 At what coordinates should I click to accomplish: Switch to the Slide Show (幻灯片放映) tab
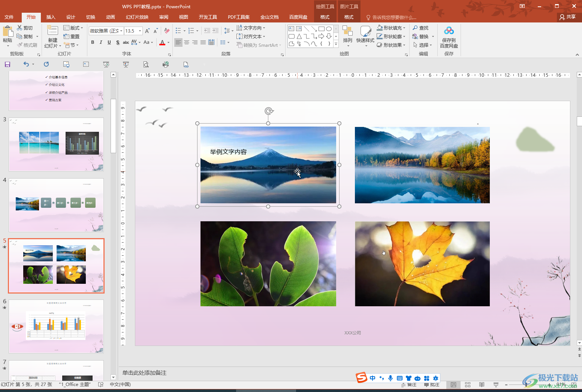click(x=137, y=17)
